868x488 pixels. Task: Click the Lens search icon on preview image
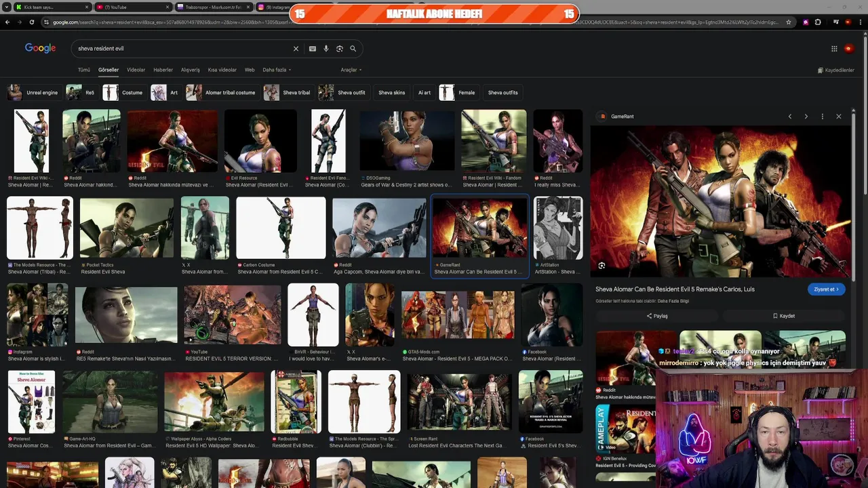(x=601, y=266)
